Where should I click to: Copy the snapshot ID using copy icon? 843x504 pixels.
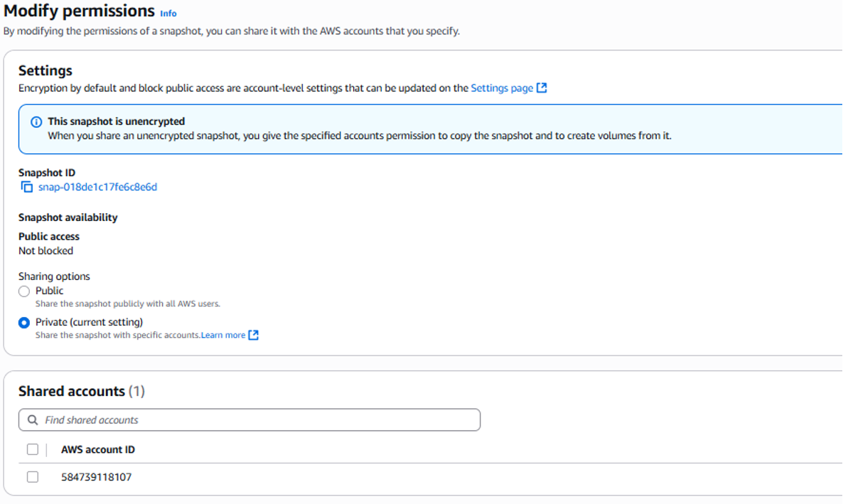(x=27, y=187)
